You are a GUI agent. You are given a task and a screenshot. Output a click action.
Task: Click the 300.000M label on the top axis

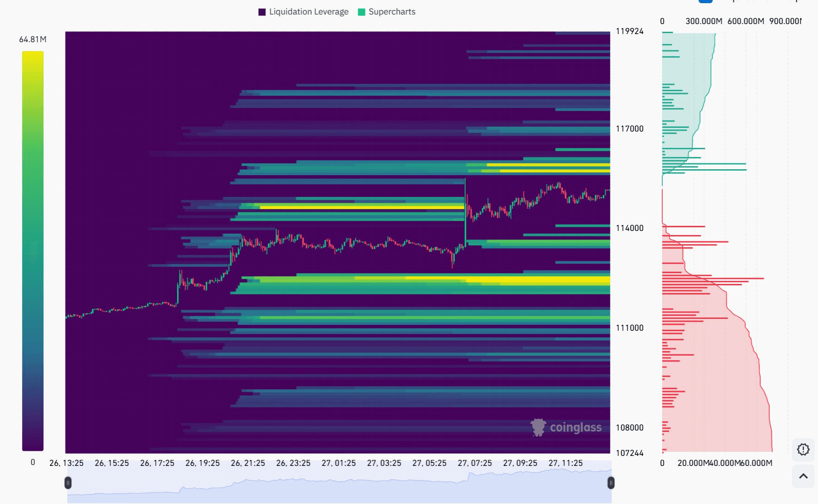tap(703, 21)
